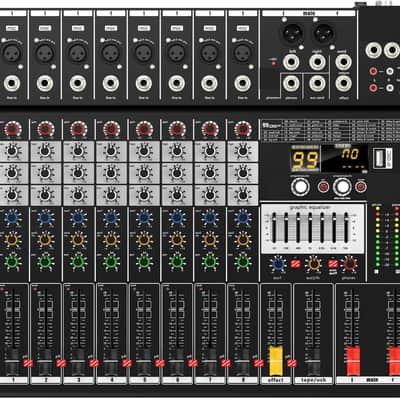
Task: Click the channel 5 volume fader
Action: pyautogui.click(x=144, y=362)
